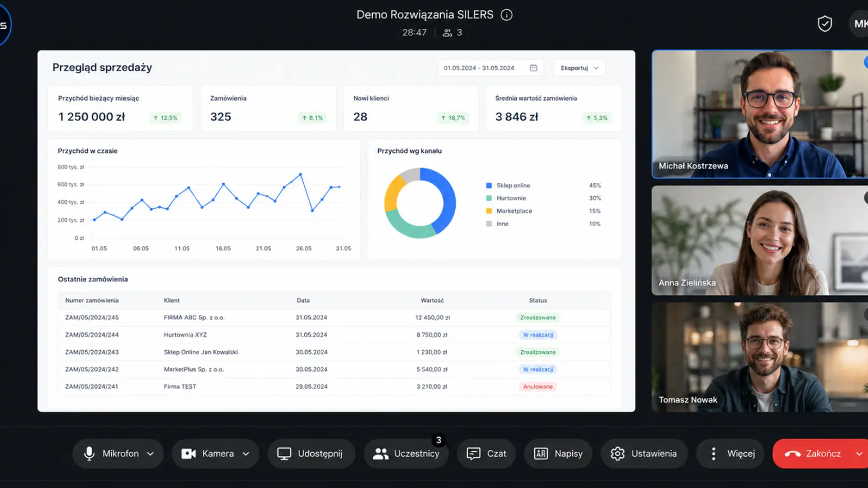Click the yellow Marketplace legend swatch
The image size is (868, 488).
(489, 211)
